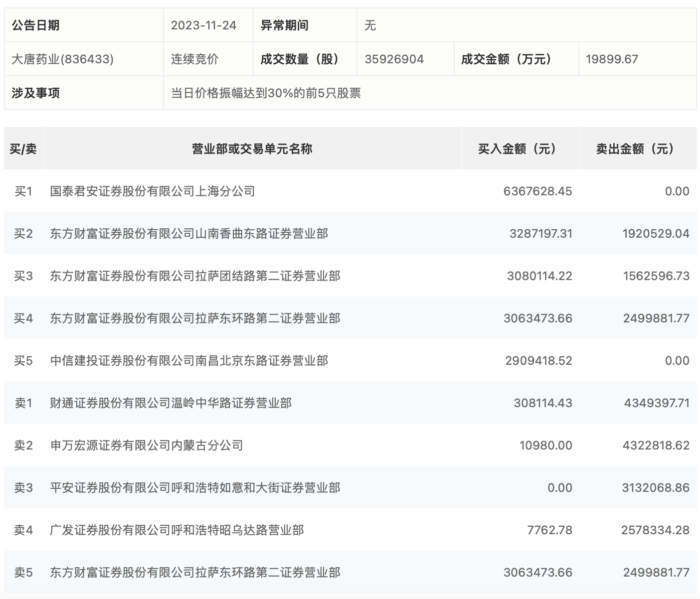Click the 0.00 sell amount in row 买5

pyautogui.click(x=677, y=361)
